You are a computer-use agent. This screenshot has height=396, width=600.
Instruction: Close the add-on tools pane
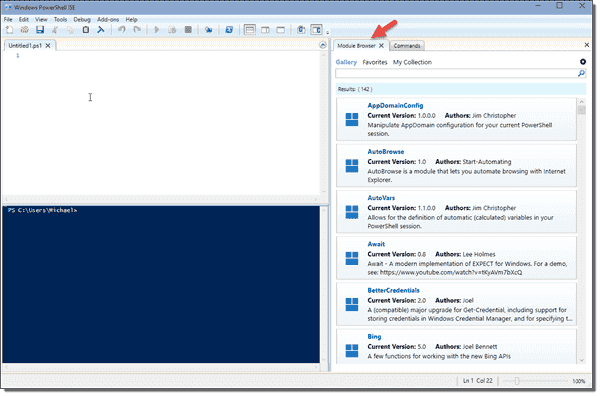[x=587, y=45]
